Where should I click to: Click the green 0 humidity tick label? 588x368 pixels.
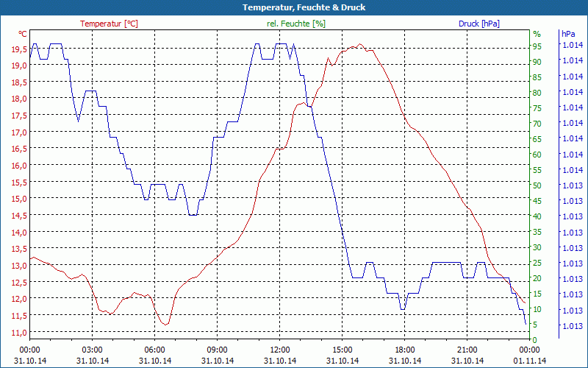coord(535,340)
